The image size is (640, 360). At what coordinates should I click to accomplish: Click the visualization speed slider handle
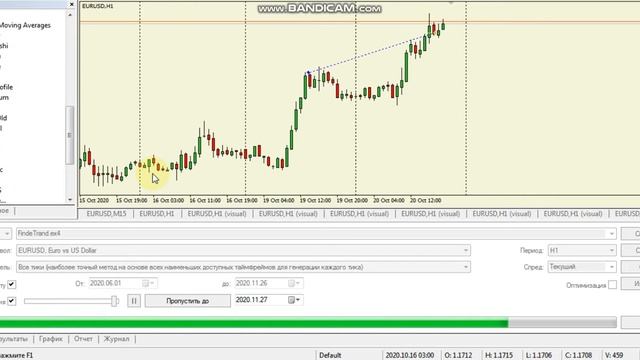pos(115,301)
